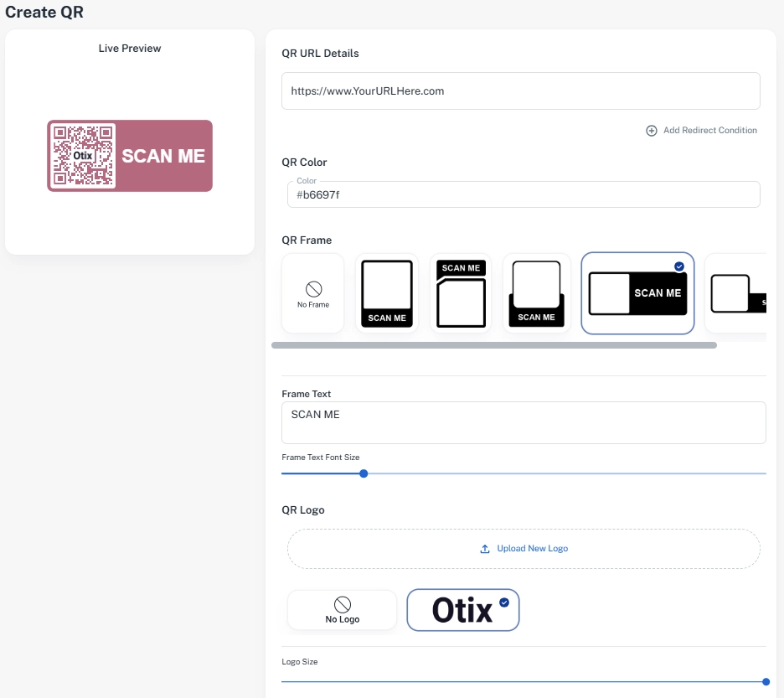The width and height of the screenshot is (784, 698).
Task: Select the horizontal frame with SCAN ME on right
Action: [x=637, y=293]
